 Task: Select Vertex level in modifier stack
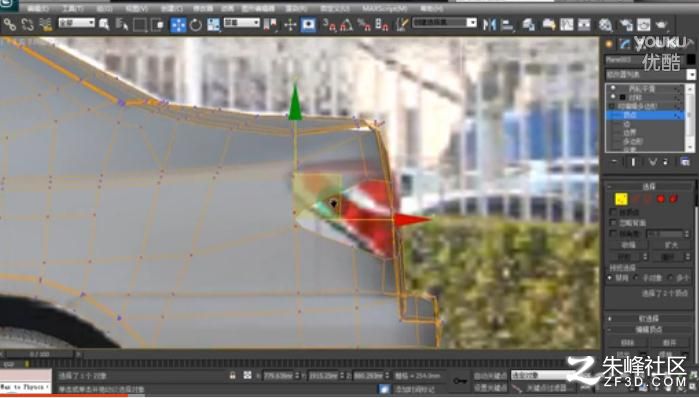pos(645,115)
